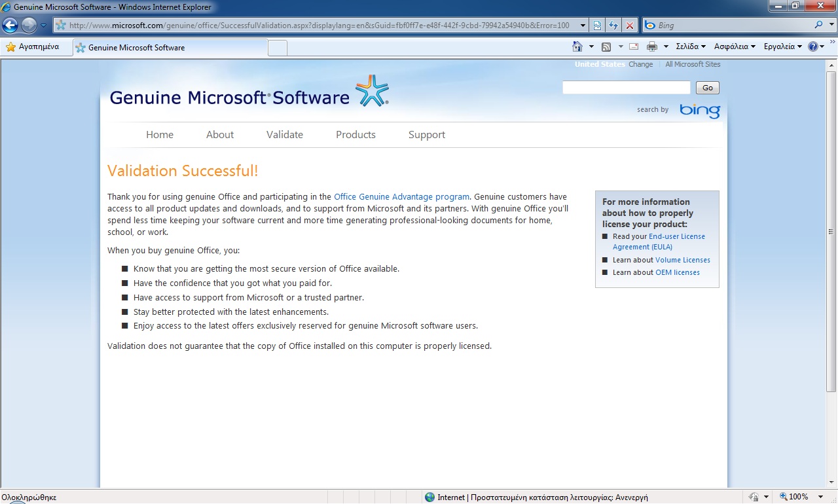The width and height of the screenshot is (838, 504).
Task: Open the OEM licenses link
Action: (678, 272)
